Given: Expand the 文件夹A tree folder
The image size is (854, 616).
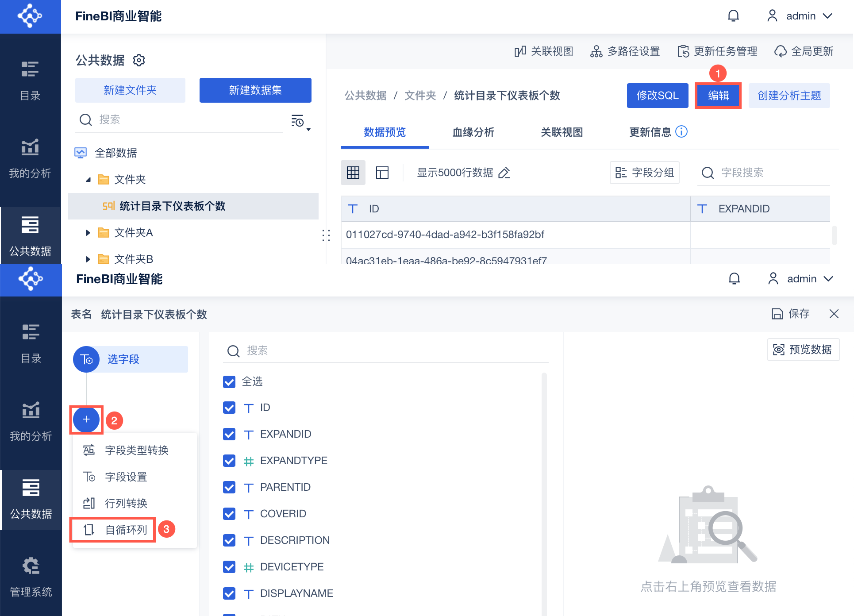Looking at the screenshot, I should tap(88, 233).
